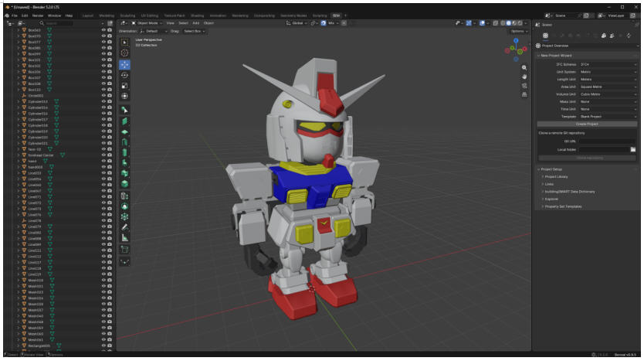Select the Annotate pencil tool

124,227
